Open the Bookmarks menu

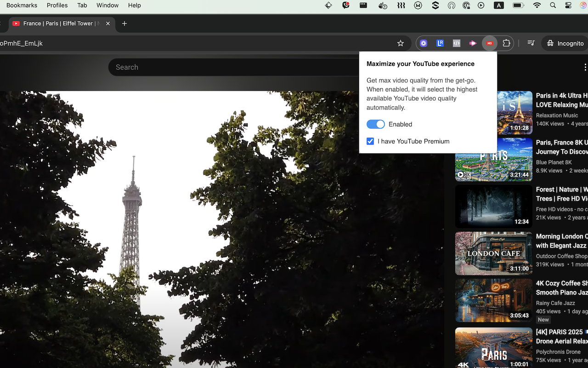tap(21, 6)
